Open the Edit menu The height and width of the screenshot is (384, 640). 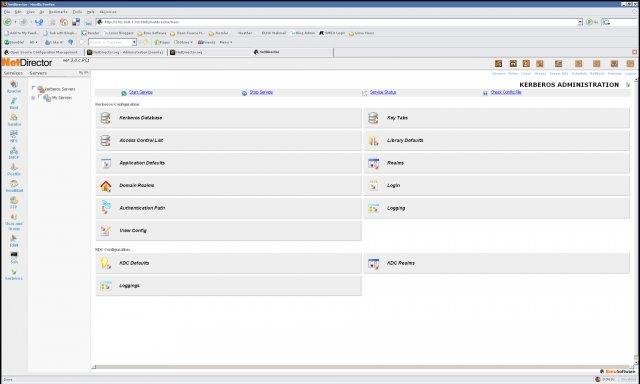[18, 12]
